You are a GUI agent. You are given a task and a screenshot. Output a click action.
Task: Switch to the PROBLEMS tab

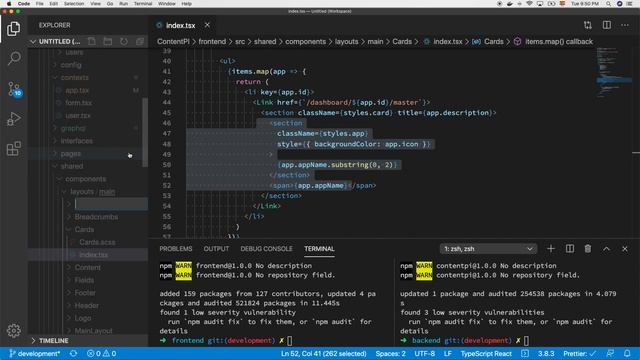tap(176, 249)
